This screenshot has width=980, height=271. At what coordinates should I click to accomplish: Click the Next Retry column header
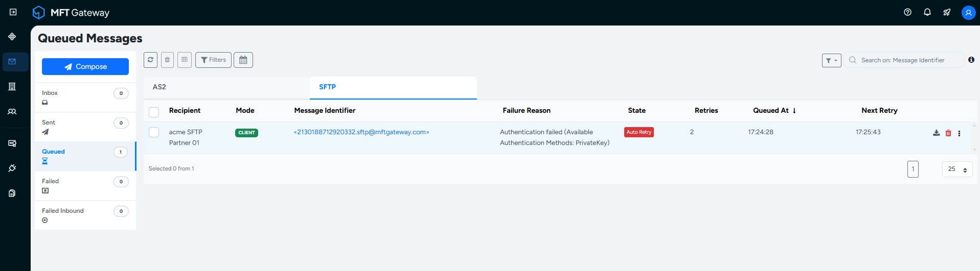879,110
